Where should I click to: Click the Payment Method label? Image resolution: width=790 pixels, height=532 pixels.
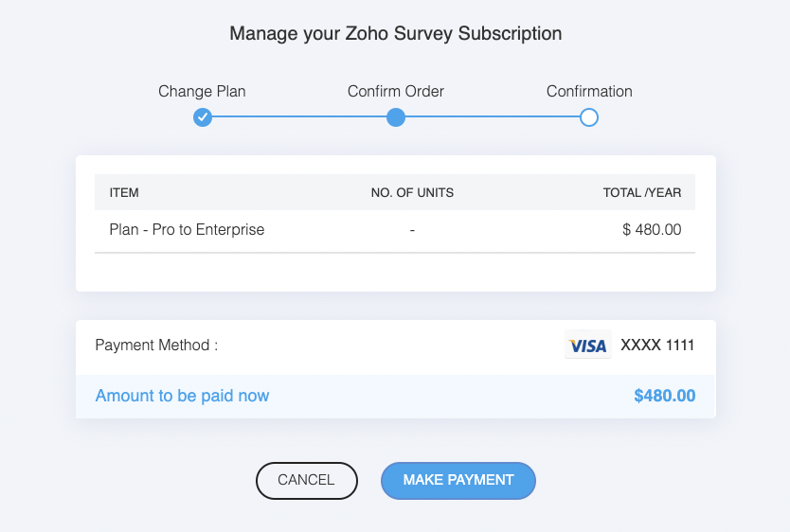[x=156, y=346]
